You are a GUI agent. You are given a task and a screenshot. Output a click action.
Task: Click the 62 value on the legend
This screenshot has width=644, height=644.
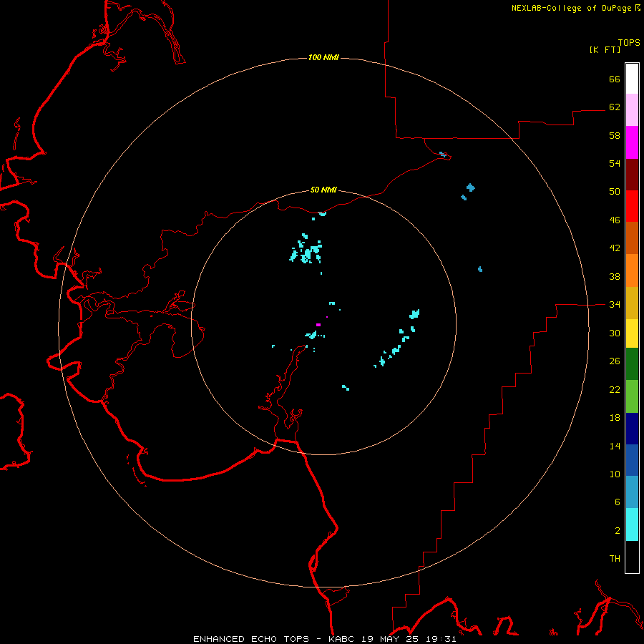[615, 107]
